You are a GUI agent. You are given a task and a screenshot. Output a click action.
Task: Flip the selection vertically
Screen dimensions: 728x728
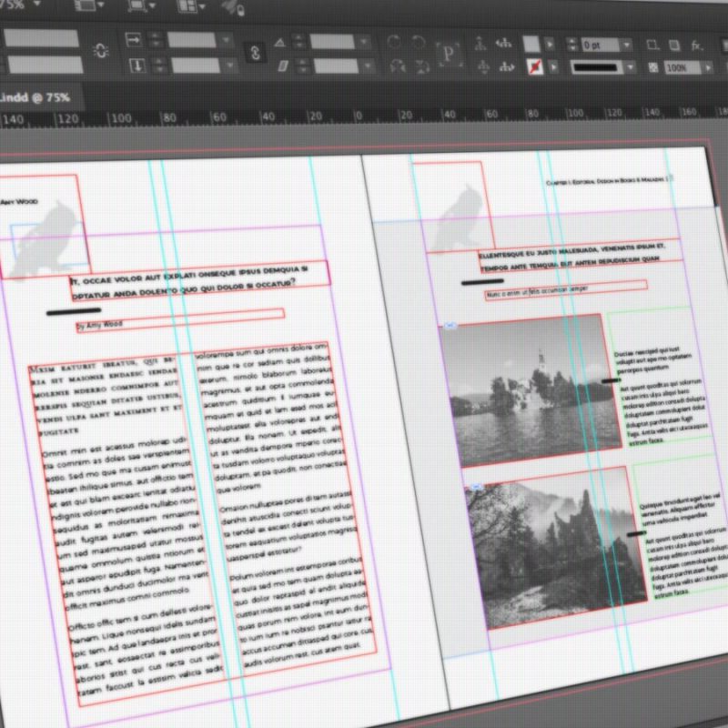pos(422,66)
